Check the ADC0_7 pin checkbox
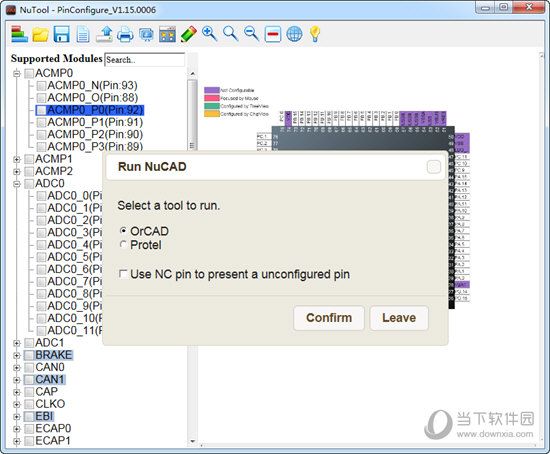 coord(41,282)
